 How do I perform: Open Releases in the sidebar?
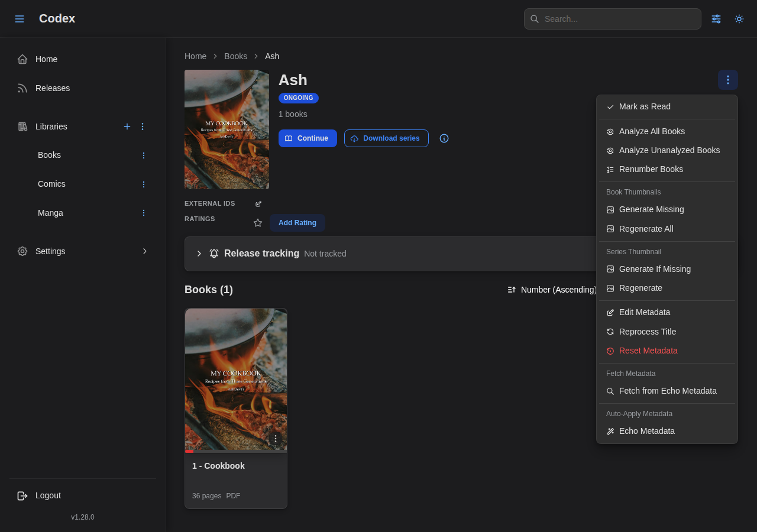[83, 88]
